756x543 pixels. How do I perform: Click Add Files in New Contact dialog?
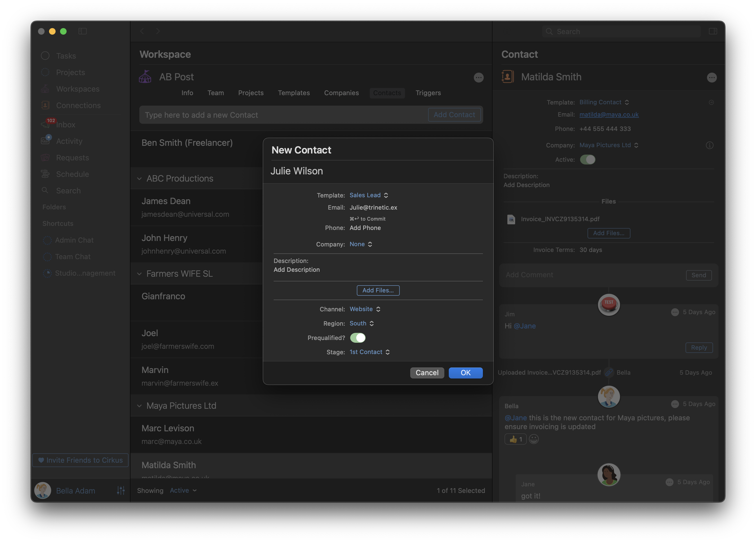click(x=378, y=290)
